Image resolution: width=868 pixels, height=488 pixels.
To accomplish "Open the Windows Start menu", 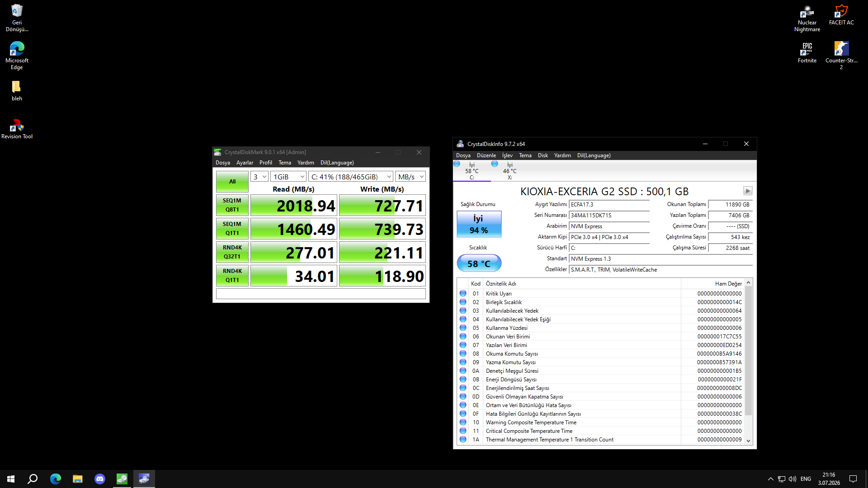I will tap(11, 479).
